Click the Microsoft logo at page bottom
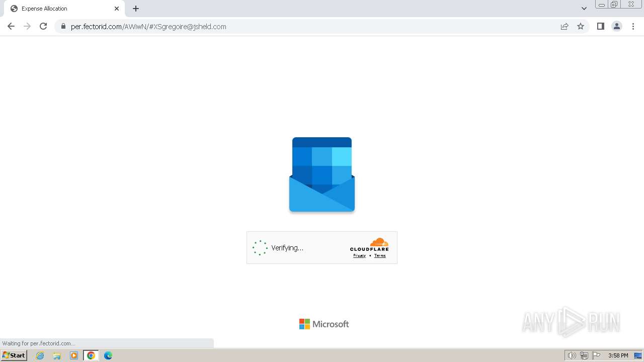The image size is (644, 362). (324, 324)
